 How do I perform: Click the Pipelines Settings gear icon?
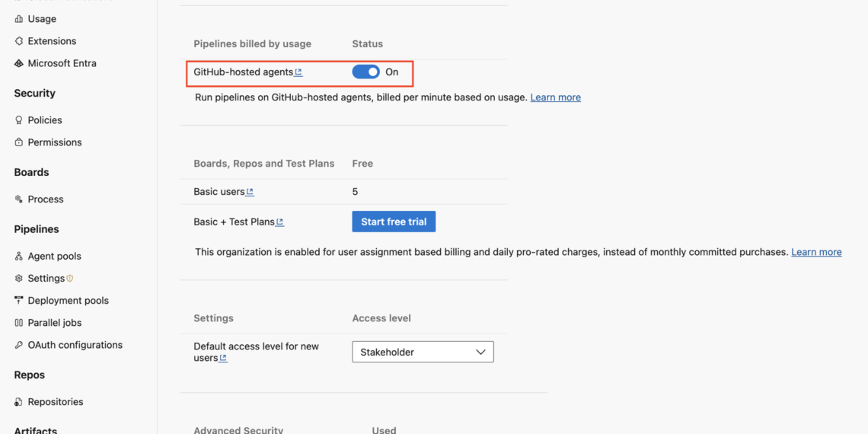coord(19,279)
